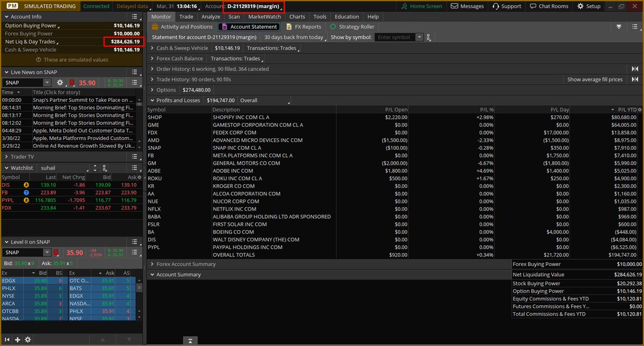Screen dimensions: 644x346
Task: Open the Setup gear menu
Action: [589, 6]
